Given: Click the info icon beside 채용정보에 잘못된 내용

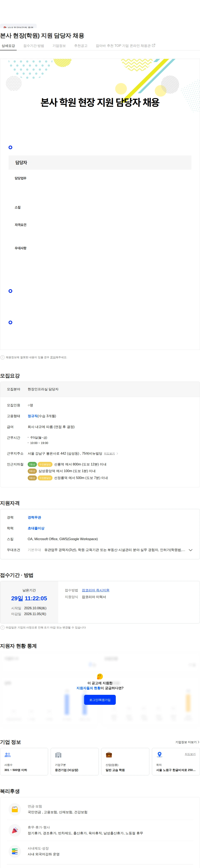Looking at the screenshot, I should [x=3, y=357].
